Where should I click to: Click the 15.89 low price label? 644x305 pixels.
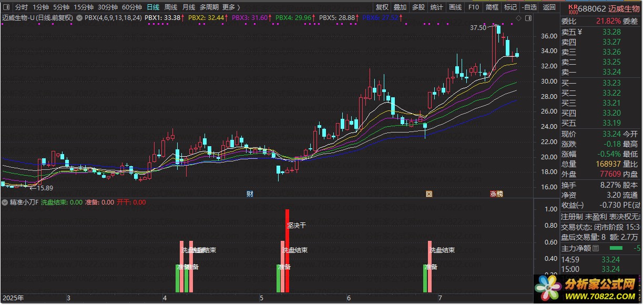point(44,188)
